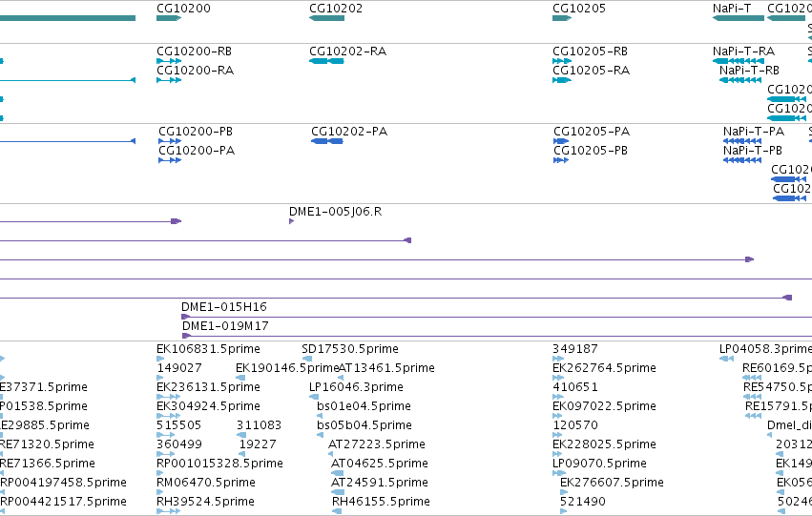Screen dimensions: 812x516
Task: Click the CG10200-RB transcript glyph
Action: 169,61
